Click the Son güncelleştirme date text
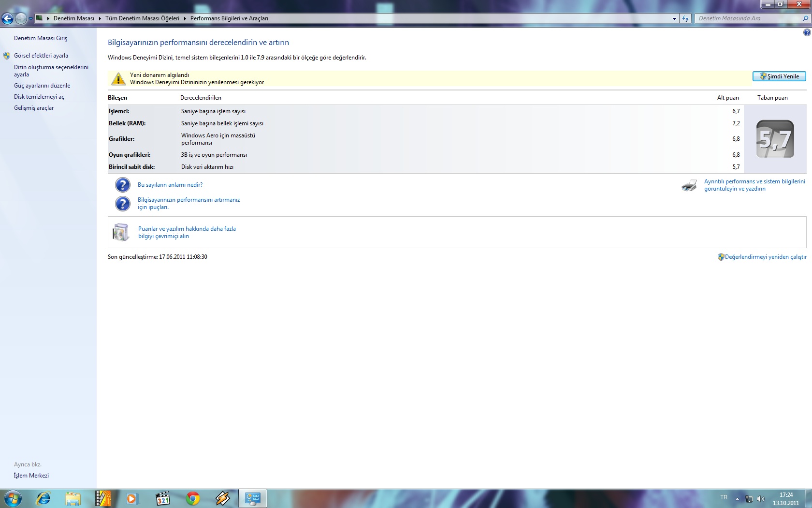812x508 pixels. 158,257
